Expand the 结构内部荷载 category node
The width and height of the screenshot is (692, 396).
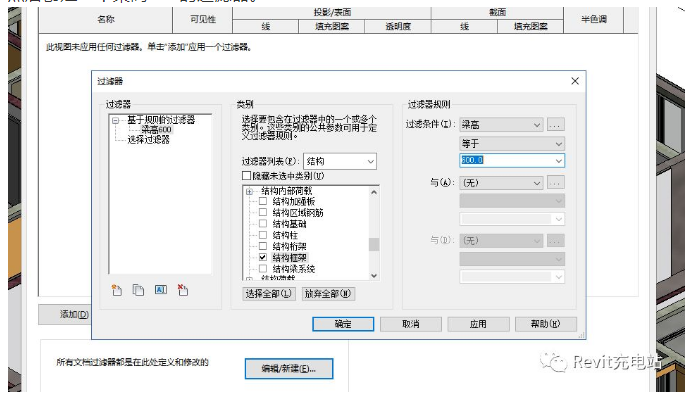coord(249,191)
